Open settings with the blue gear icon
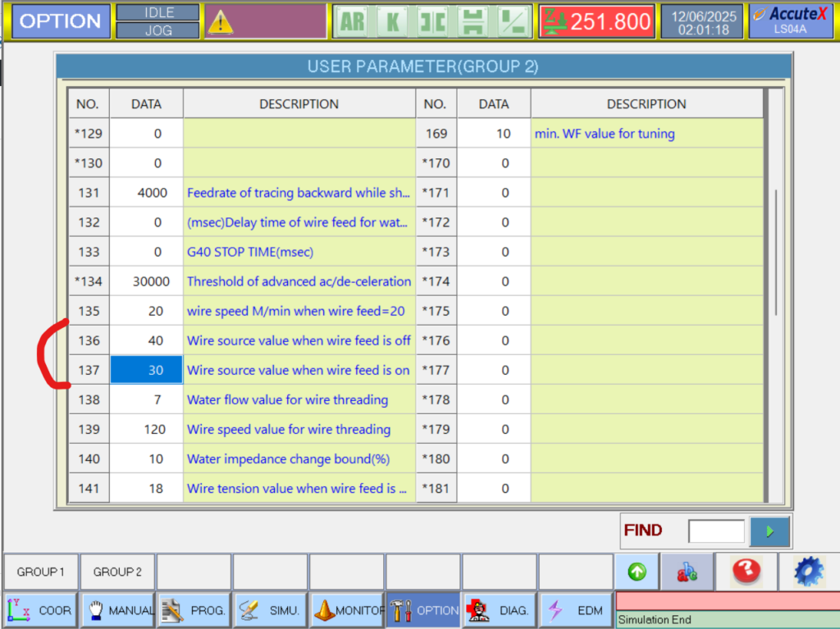 pos(807,572)
